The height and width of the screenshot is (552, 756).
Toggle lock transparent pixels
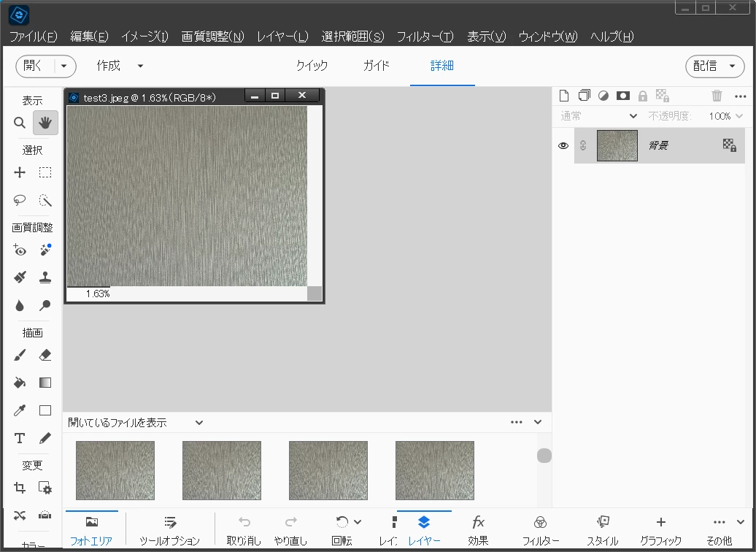click(663, 96)
